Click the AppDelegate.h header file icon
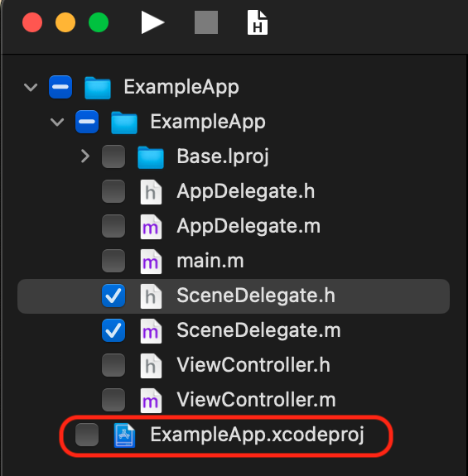 tap(151, 192)
